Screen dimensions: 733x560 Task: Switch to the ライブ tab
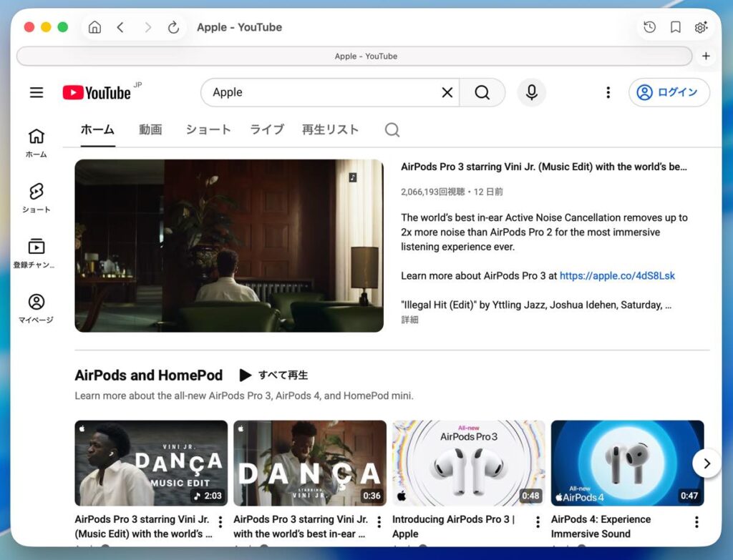click(x=266, y=130)
